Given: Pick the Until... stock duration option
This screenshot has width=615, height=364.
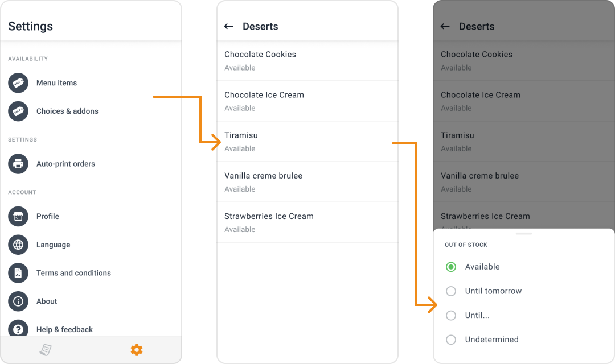Looking at the screenshot, I should [450, 315].
